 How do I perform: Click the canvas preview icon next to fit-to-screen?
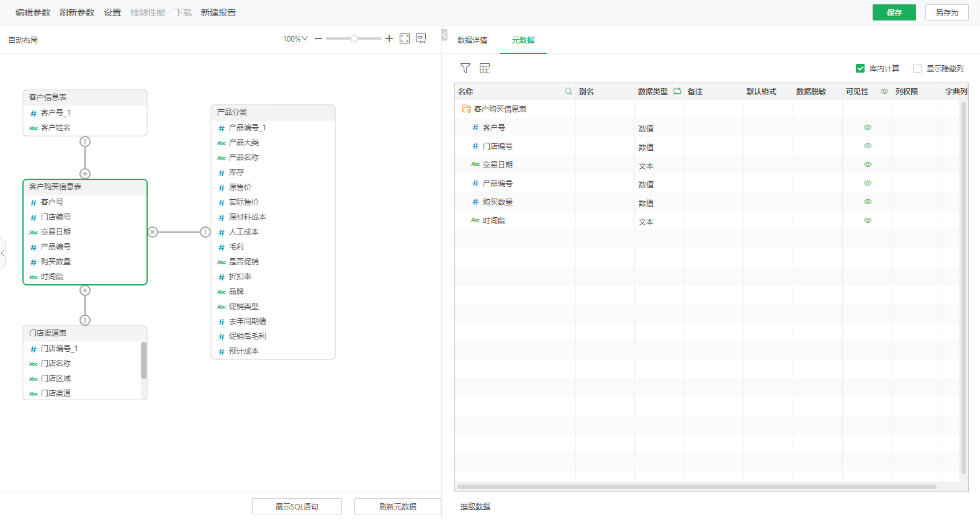421,38
